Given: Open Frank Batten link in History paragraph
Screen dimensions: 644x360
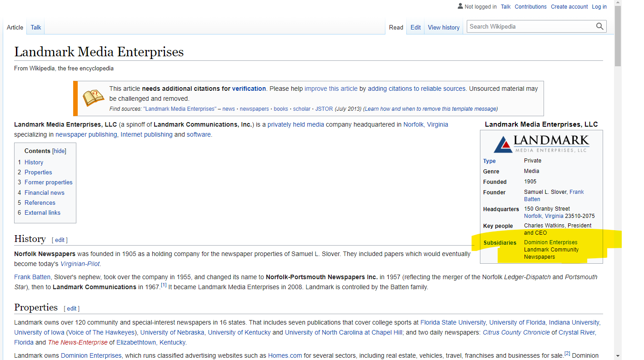Looking at the screenshot, I should click(32, 277).
